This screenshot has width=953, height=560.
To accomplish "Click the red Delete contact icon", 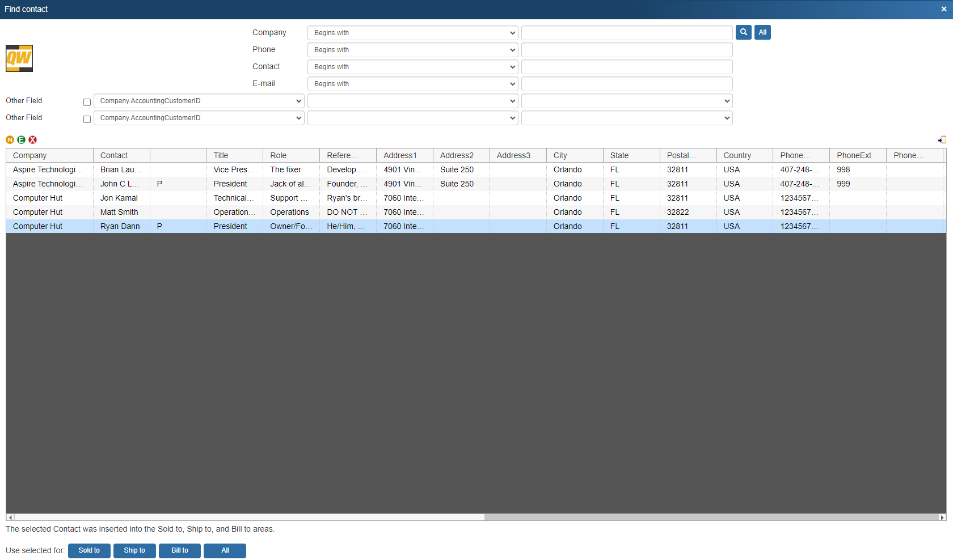I will [x=32, y=139].
